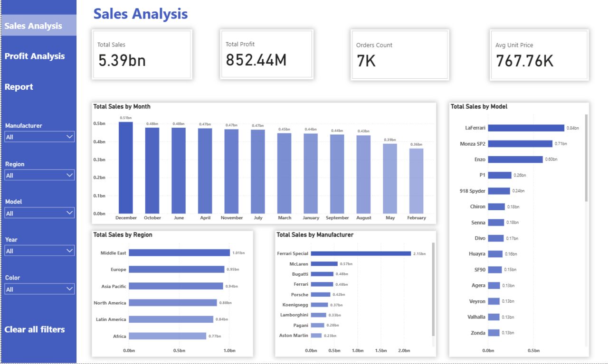The height and width of the screenshot is (364, 608).
Task: Click the January sales bar
Action: click(311, 174)
